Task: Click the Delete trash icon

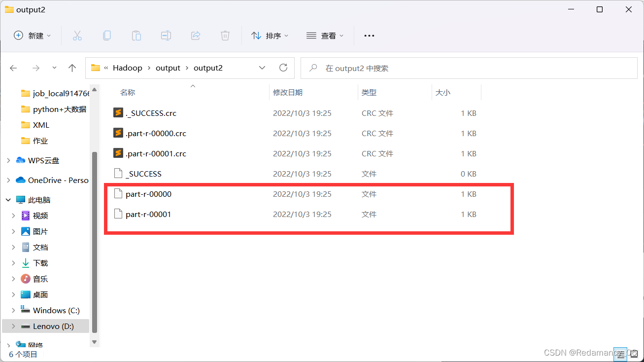Action: [225, 35]
